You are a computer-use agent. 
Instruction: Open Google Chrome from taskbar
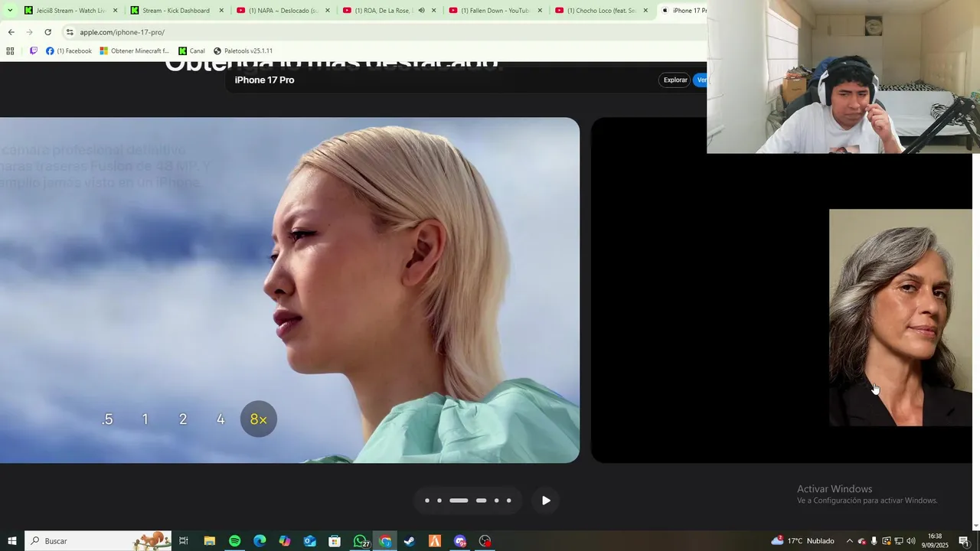pyautogui.click(x=385, y=541)
